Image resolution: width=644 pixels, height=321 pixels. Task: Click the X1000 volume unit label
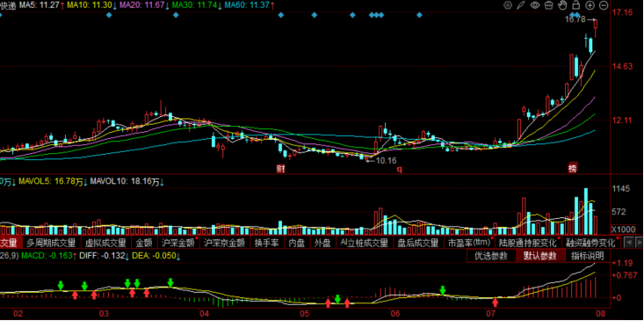(623, 229)
